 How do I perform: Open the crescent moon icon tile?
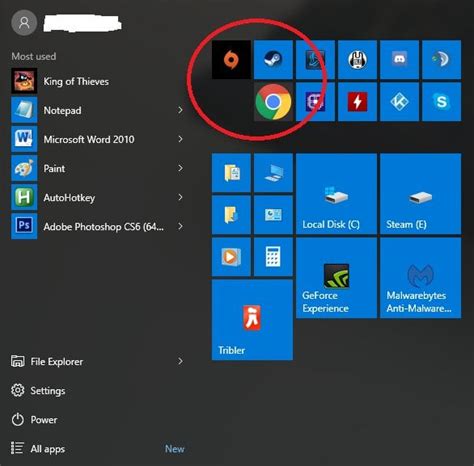point(442,60)
